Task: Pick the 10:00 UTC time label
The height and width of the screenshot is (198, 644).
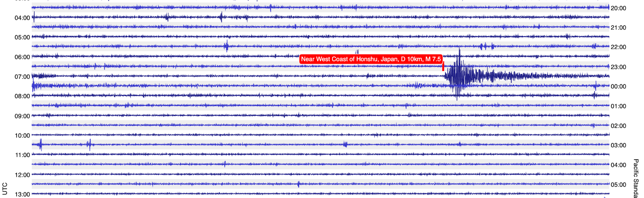Action: (x=22, y=135)
